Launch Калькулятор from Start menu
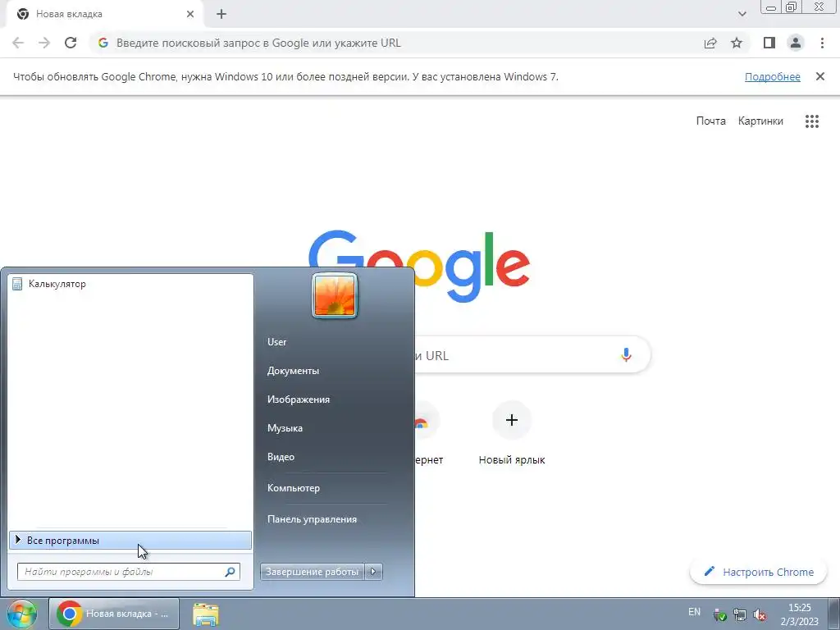The width and height of the screenshot is (840, 630). [130, 284]
